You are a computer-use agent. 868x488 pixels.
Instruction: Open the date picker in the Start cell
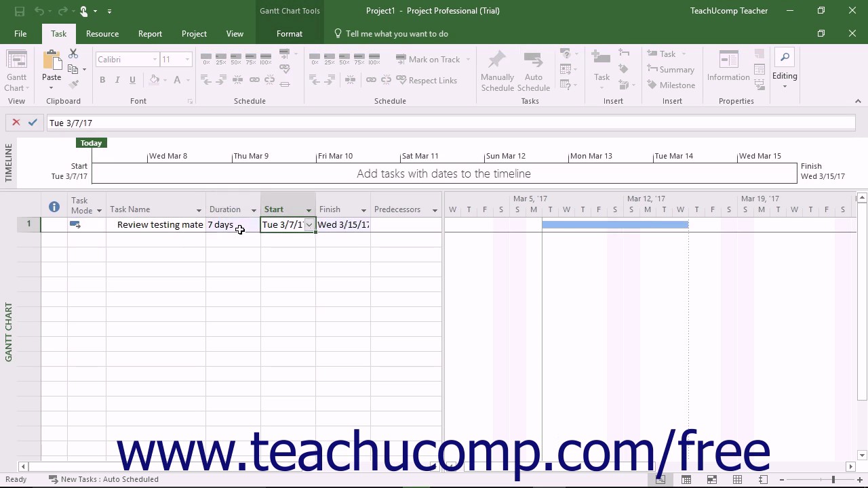coord(309,225)
